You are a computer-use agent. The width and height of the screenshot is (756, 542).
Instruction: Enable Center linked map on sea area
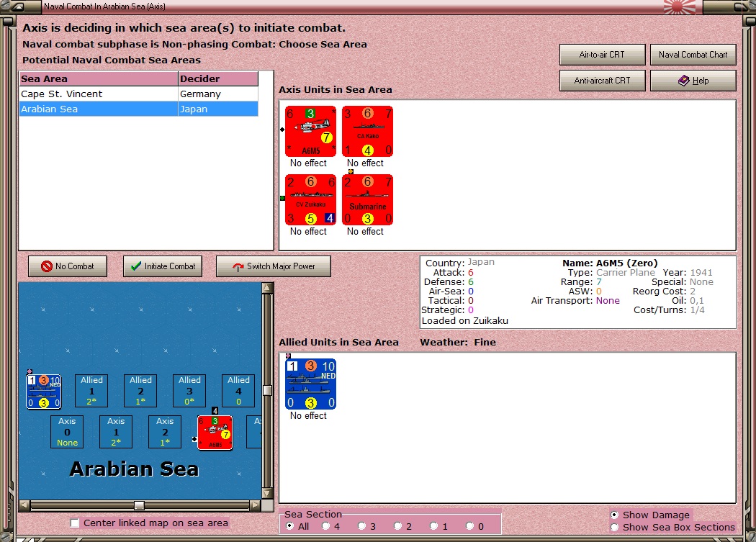pos(75,523)
